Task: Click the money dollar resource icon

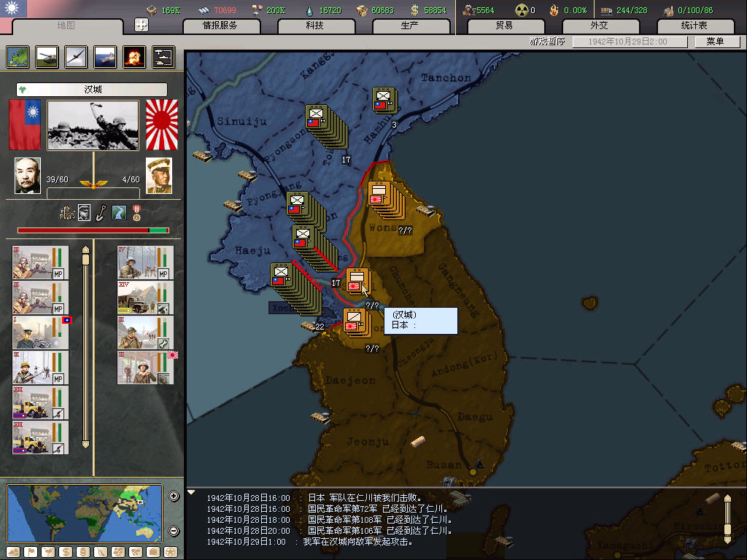Action: point(415,10)
